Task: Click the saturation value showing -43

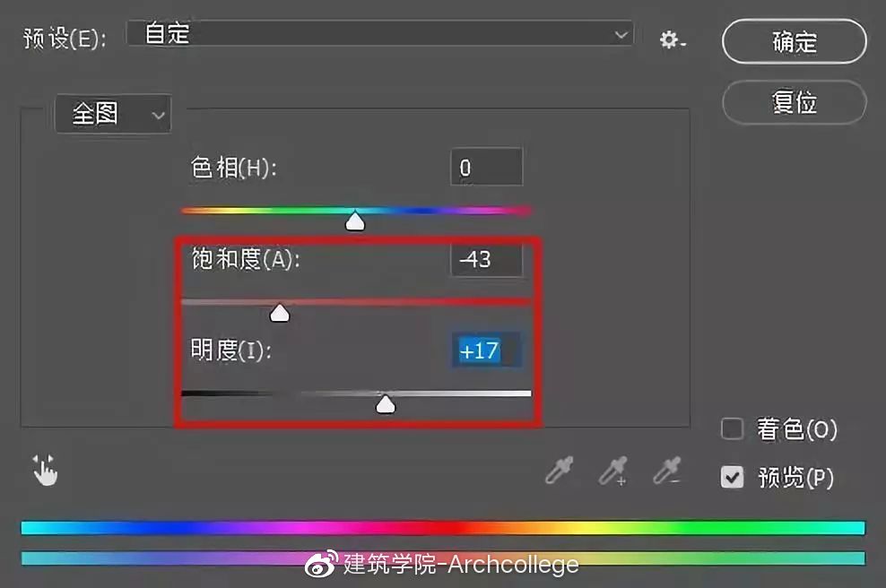Action: click(x=485, y=259)
